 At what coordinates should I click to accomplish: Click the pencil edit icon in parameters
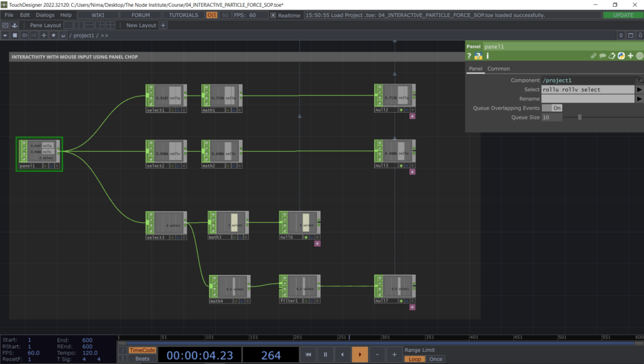[594, 56]
